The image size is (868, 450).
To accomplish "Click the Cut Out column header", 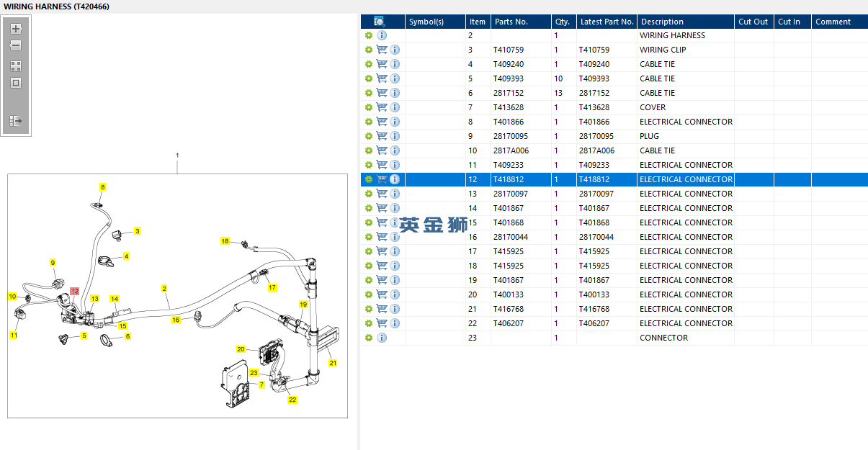I will [754, 22].
